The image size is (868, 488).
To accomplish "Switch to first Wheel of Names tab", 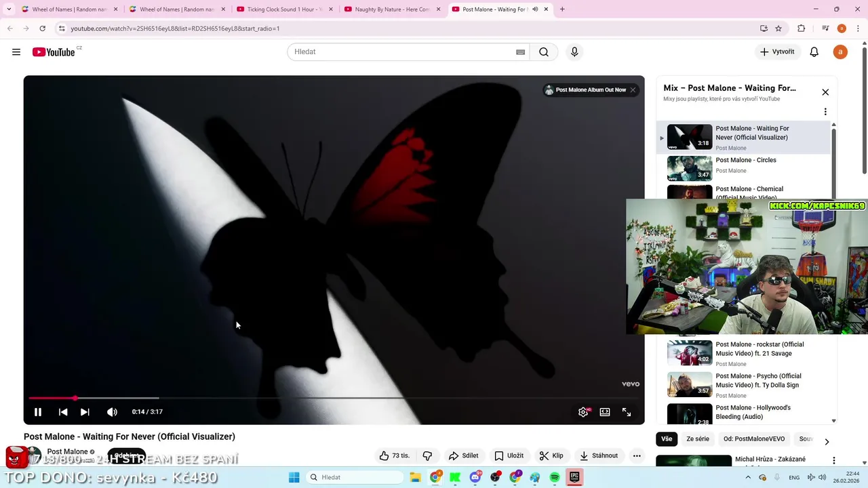I will click(x=69, y=9).
